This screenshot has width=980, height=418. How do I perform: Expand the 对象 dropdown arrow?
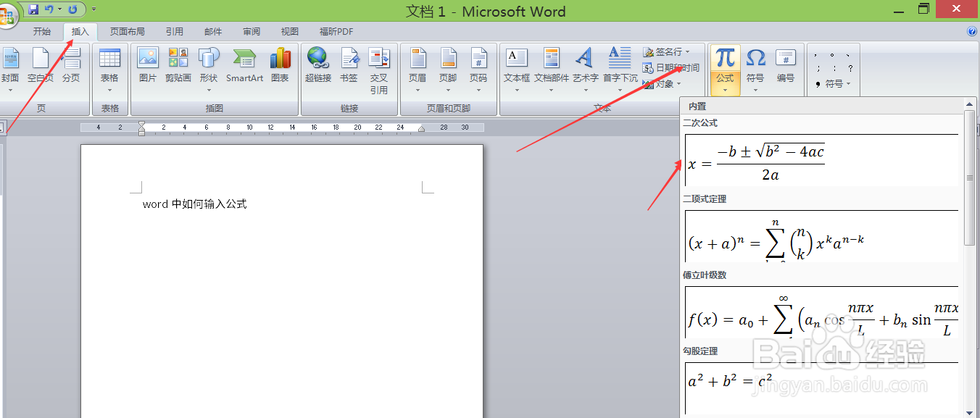point(679,84)
